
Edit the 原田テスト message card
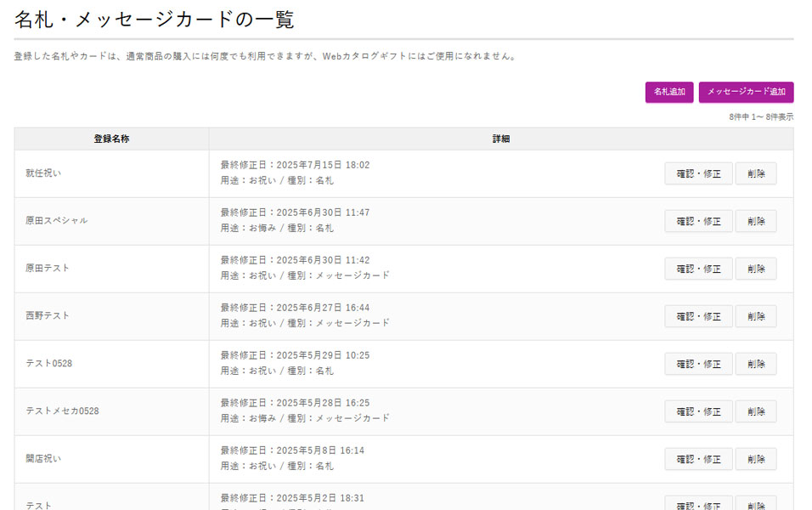click(698, 269)
